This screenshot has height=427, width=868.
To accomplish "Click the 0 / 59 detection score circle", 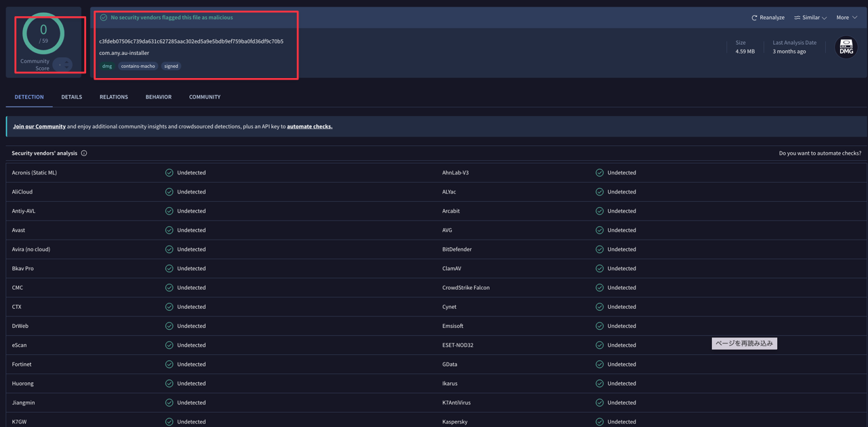I will pyautogui.click(x=43, y=33).
